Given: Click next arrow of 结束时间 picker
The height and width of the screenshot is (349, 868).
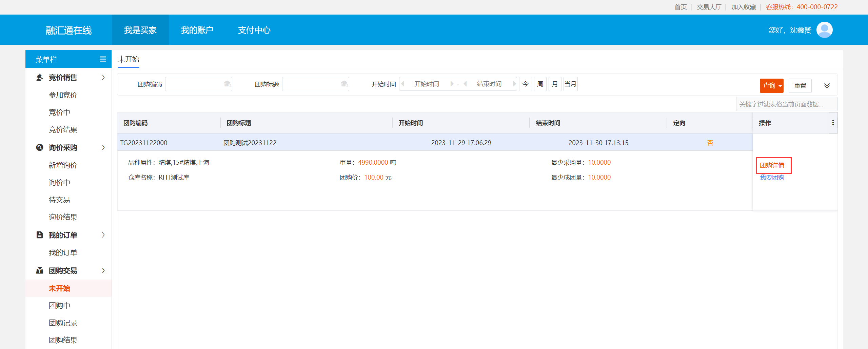Looking at the screenshot, I should point(514,84).
